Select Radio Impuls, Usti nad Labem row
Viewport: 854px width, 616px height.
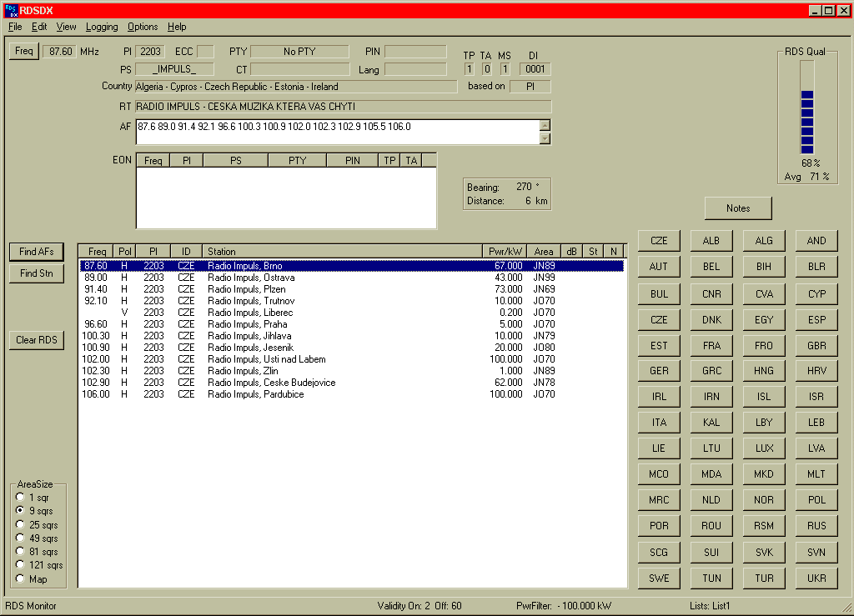click(x=351, y=359)
